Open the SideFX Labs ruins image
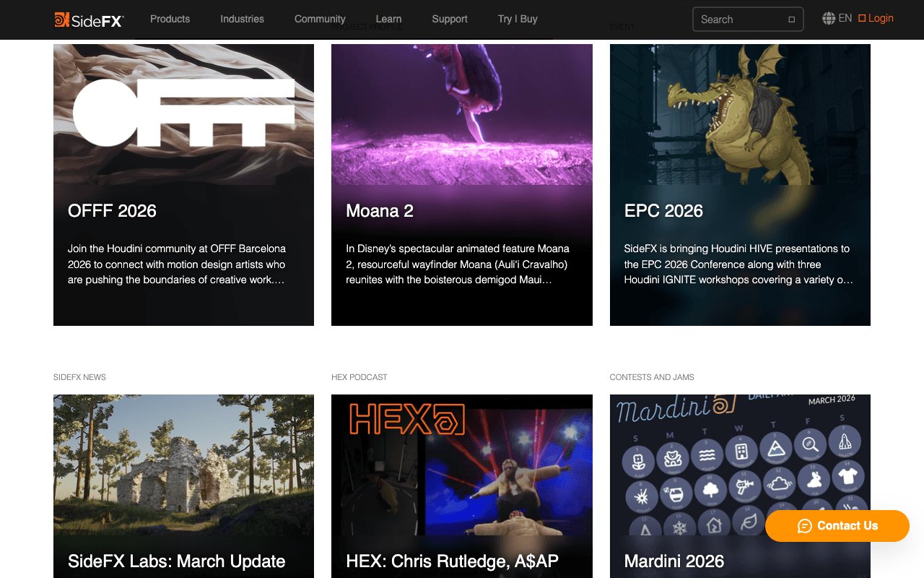924x578 pixels. click(x=183, y=465)
